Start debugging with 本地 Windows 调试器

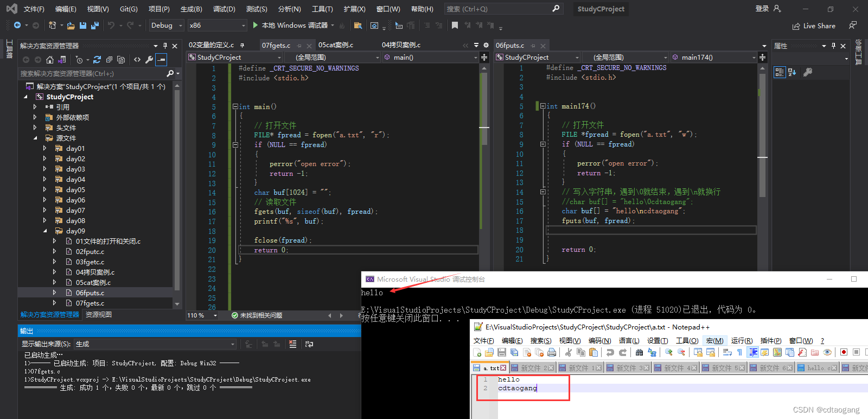290,26
